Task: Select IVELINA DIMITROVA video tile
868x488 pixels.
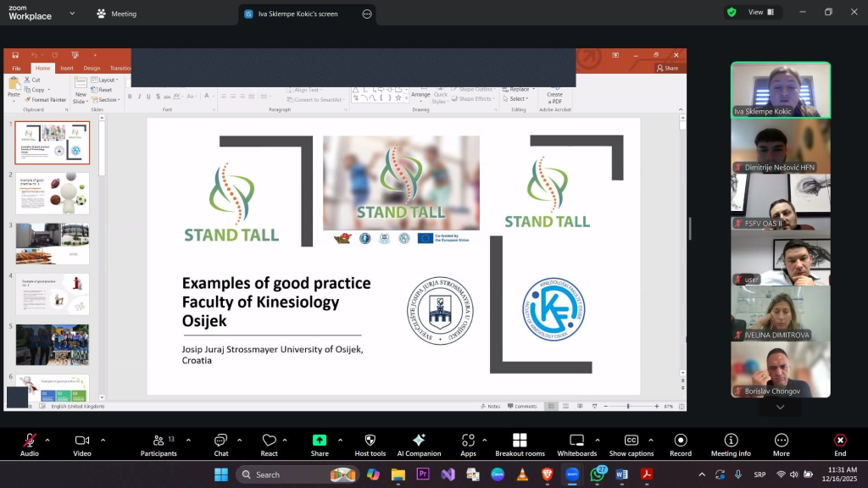Action: (x=781, y=313)
